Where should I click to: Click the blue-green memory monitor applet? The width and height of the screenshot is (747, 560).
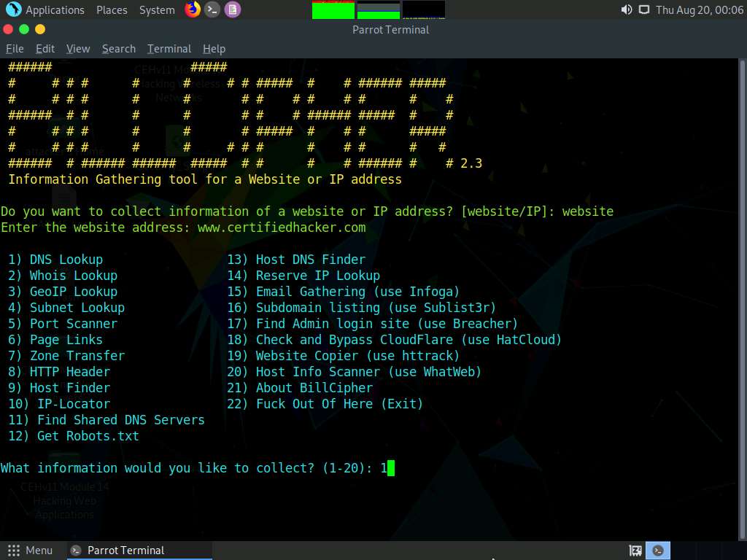pyautogui.click(x=379, y=10)
